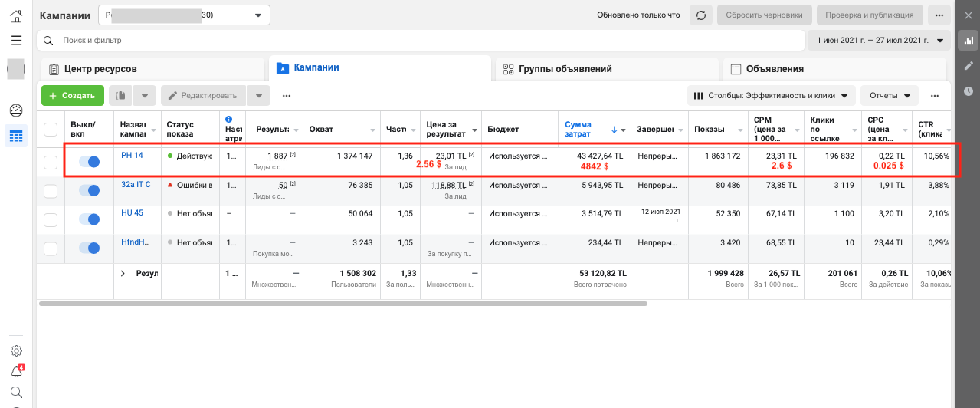Open the PH 14 campaign link

132,156
